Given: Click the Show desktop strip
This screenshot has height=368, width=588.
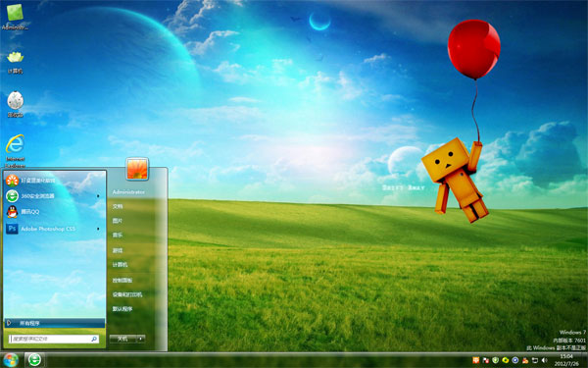Looking at the screenshot, I should click(x=584, y=360).
